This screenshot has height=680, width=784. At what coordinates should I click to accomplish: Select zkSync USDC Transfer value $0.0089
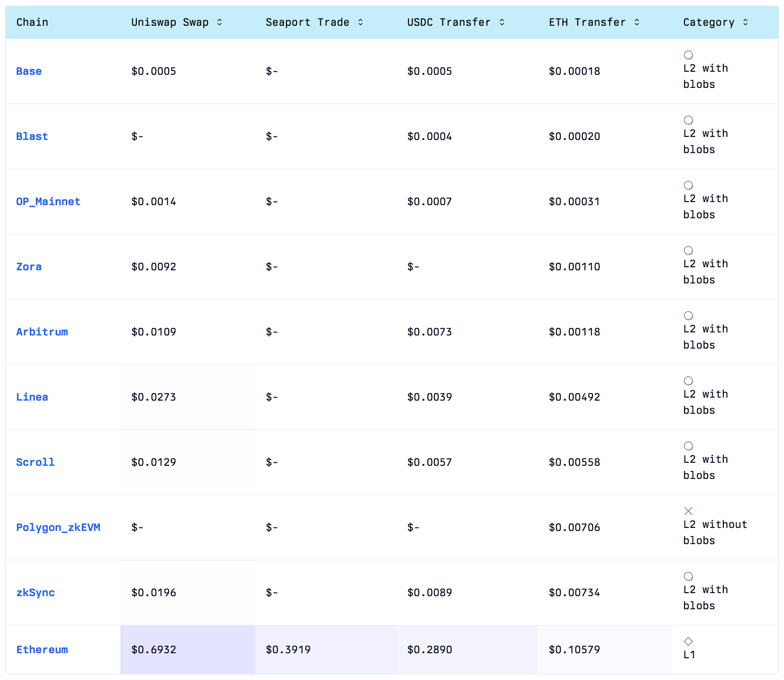point(429,593)
